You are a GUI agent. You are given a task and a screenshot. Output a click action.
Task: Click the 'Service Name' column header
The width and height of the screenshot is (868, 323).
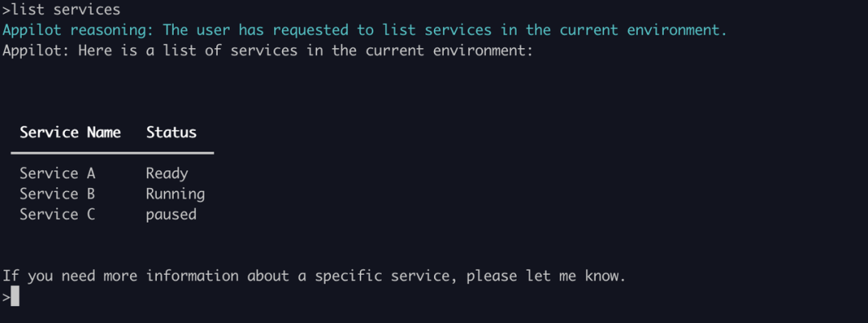click(70, 133)
